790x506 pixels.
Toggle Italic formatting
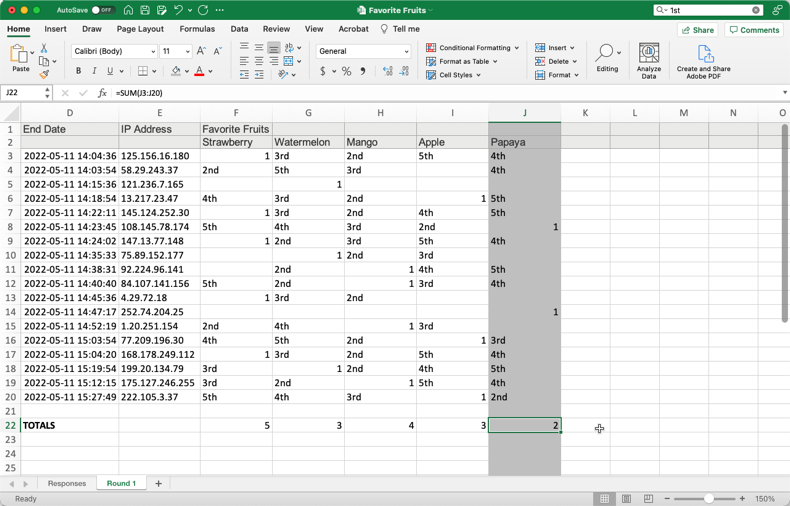[94, 71]
